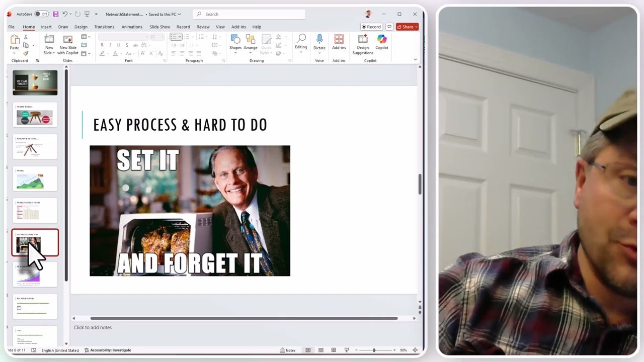Activate the Format Painter brush
This screenshot has width=644, height=362.
[26, 53]
